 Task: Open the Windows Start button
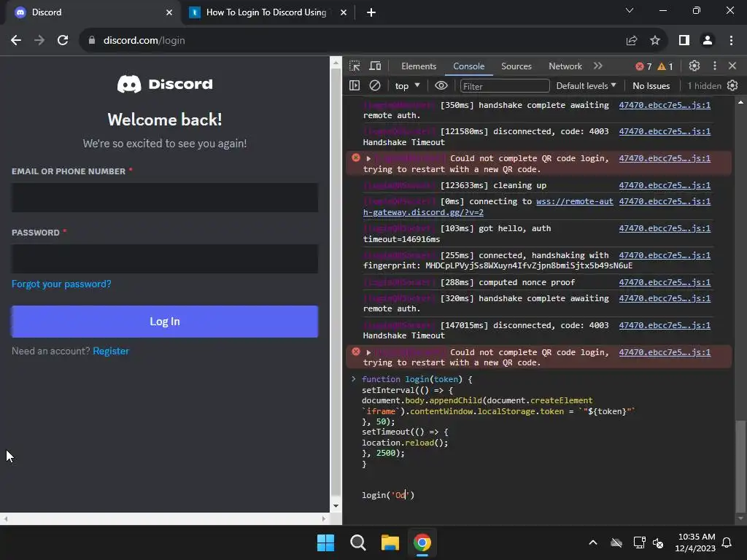(326, 542)
